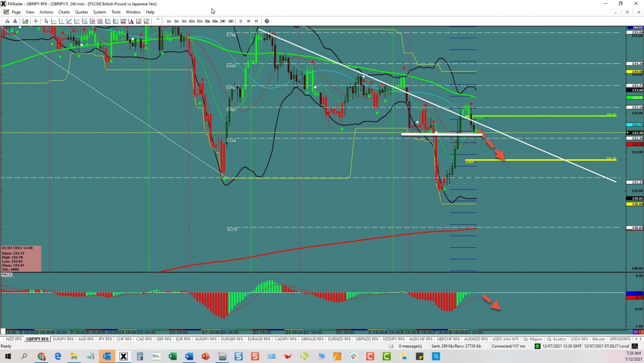
Task: Select the vertical line drawing tool
Action: pos(61,21)
